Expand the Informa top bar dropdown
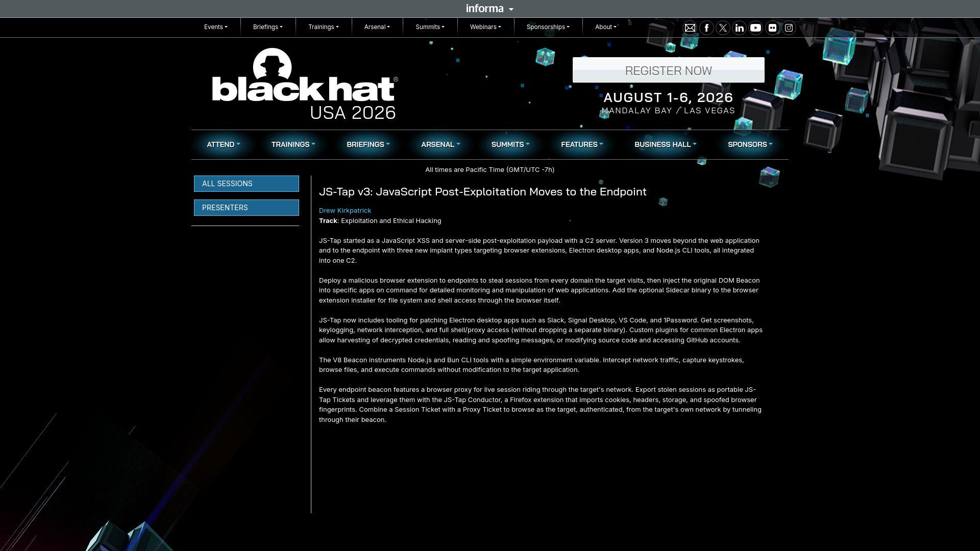Screen dimensions: 980x551 pyautogui.click(x=489, y=9)
